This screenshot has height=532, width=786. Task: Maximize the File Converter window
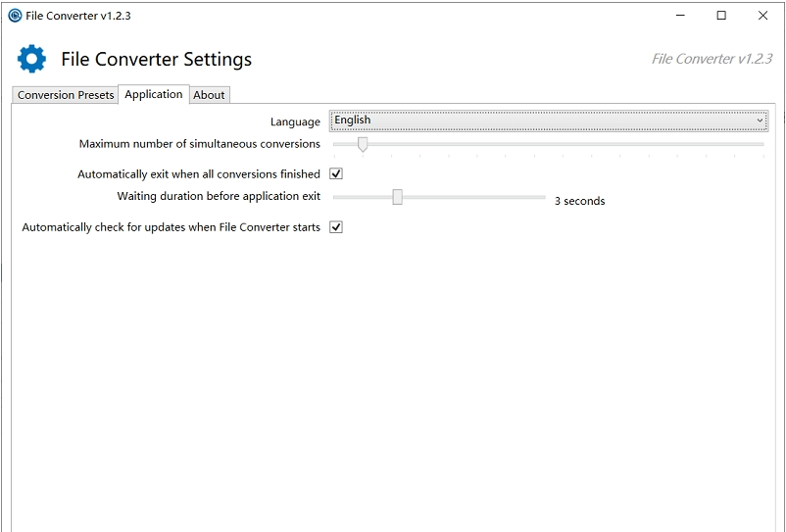[x=721, y=16]
